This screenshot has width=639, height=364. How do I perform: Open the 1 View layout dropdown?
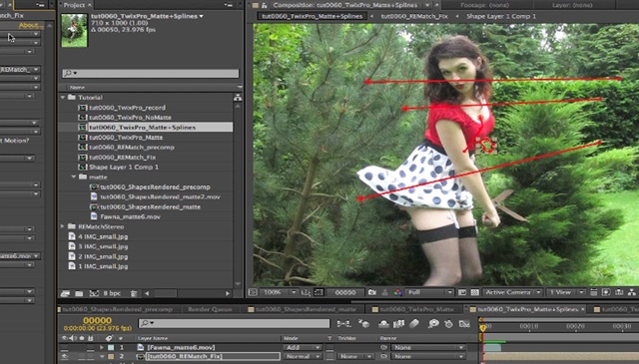566,292
